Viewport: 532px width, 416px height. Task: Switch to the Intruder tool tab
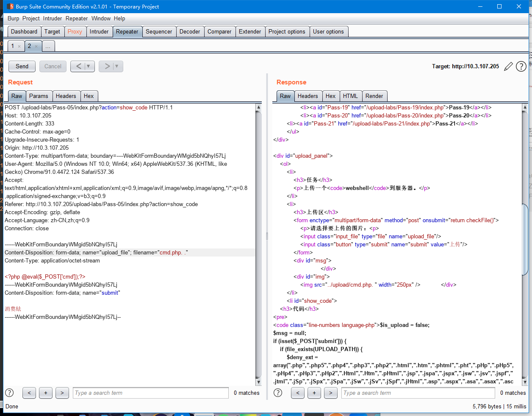(99, 31)
